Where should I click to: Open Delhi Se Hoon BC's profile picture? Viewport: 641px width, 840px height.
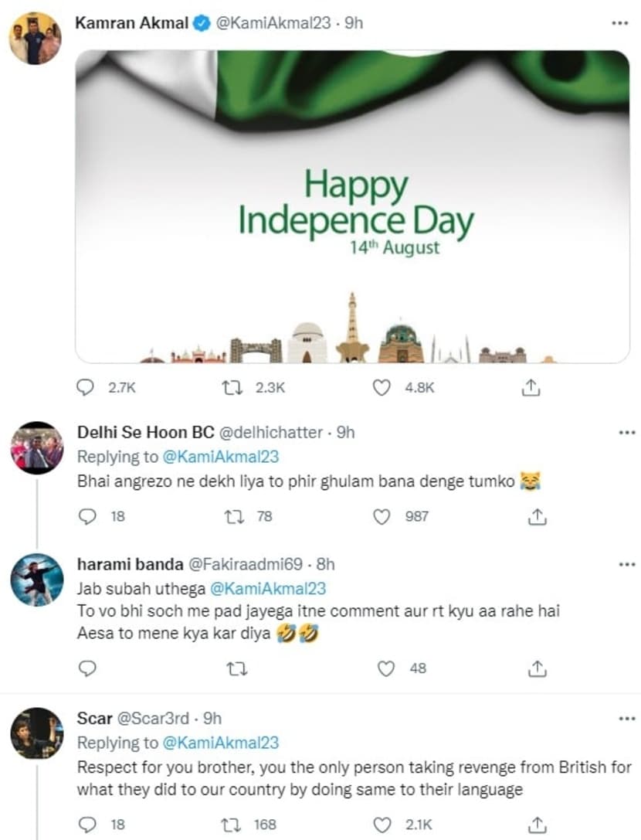coord(37,447)
